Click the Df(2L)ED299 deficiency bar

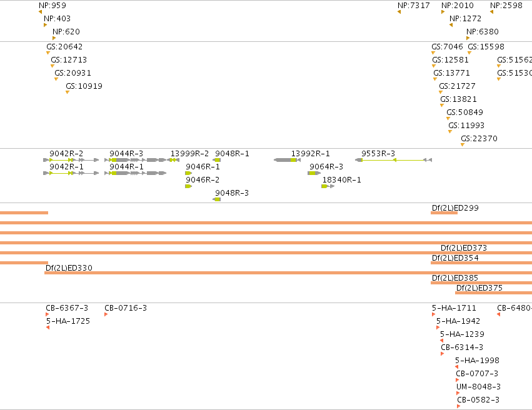click(x=444, y=213)
